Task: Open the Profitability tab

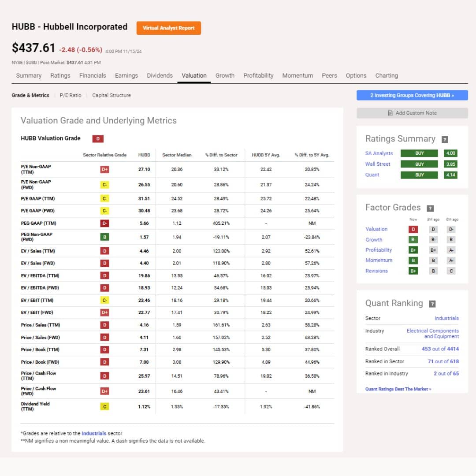Action: (258, 76)
